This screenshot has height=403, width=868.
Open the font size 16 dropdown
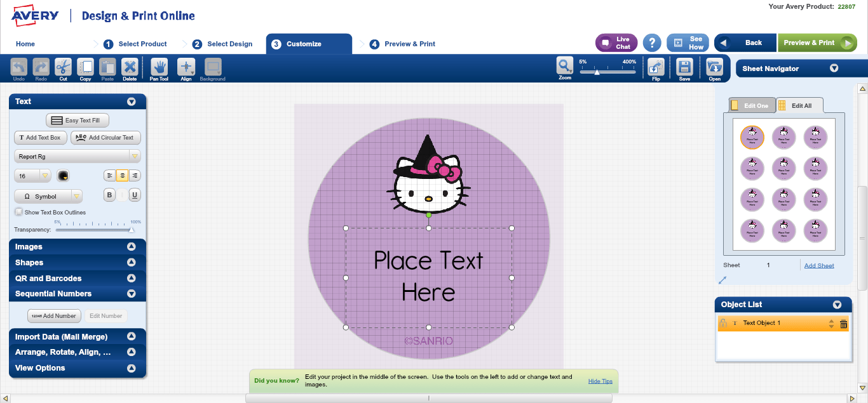32,176
